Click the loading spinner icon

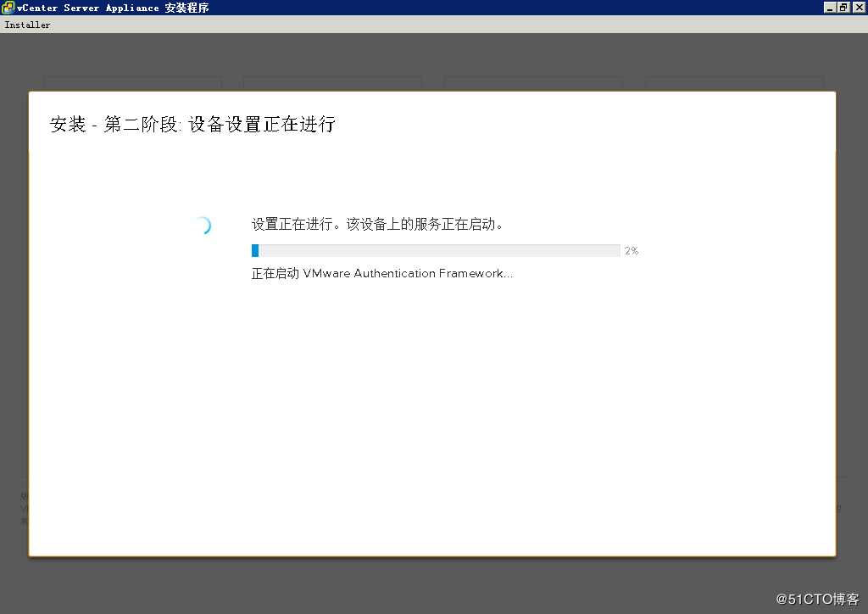coord(202,226)
